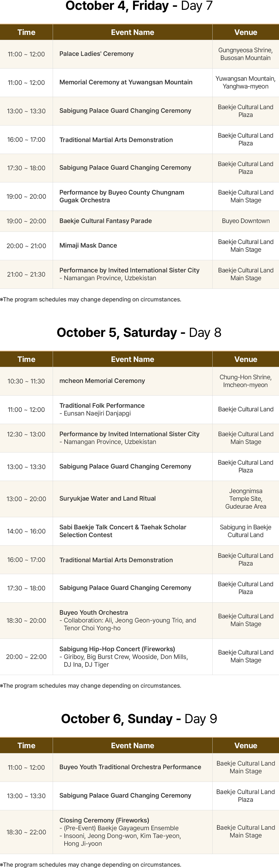
Task: Select Suryukjae Water and Land Ritual
Action: coord(107,499)
